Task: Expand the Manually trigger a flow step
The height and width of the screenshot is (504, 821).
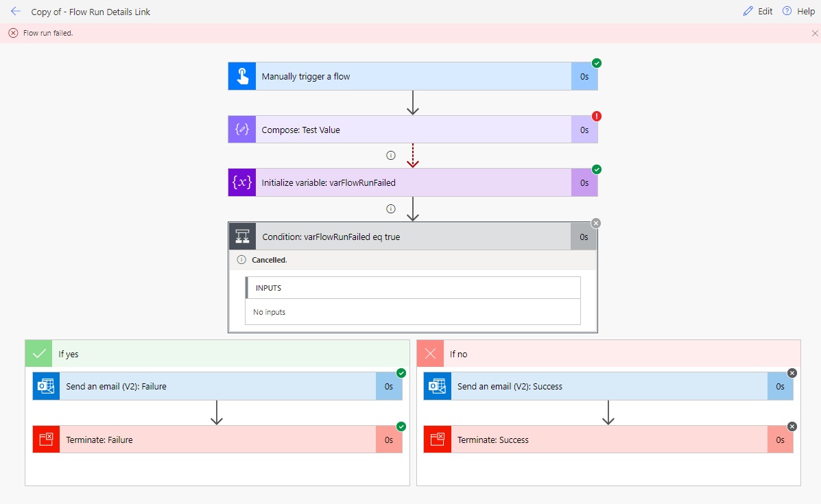Action: (x=412, y=76)
